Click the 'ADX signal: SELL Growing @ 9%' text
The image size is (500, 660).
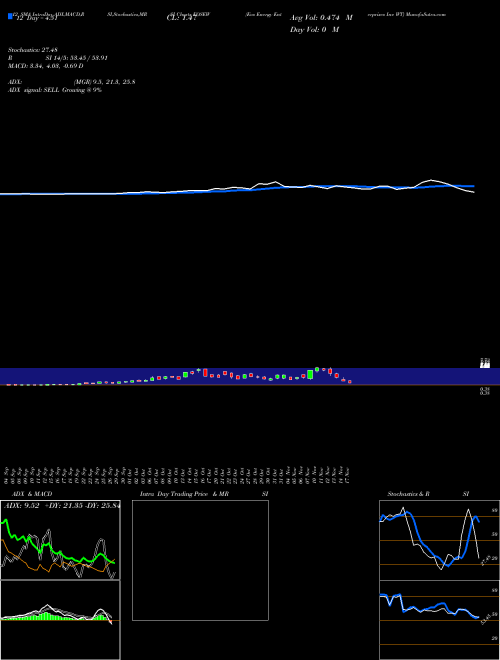click(x=55, y=90)
